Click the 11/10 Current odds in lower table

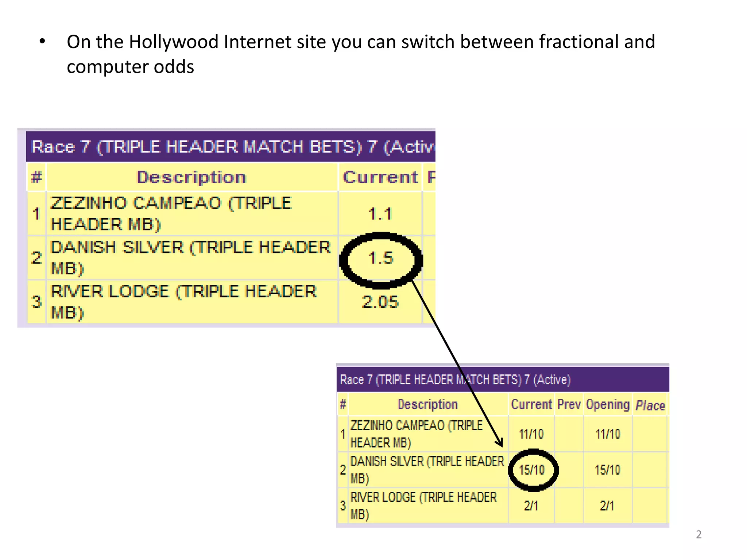point(531,434)
